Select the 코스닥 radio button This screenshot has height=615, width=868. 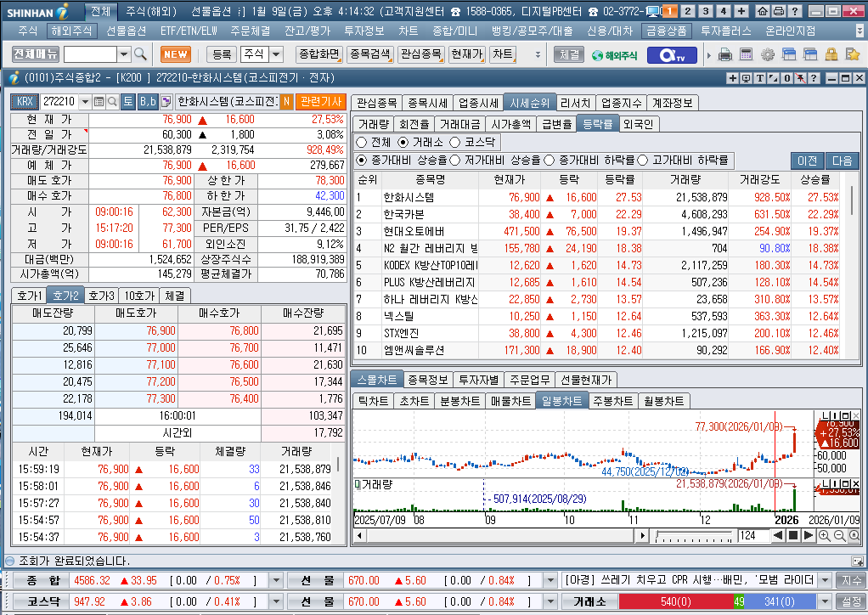point(455,142)
